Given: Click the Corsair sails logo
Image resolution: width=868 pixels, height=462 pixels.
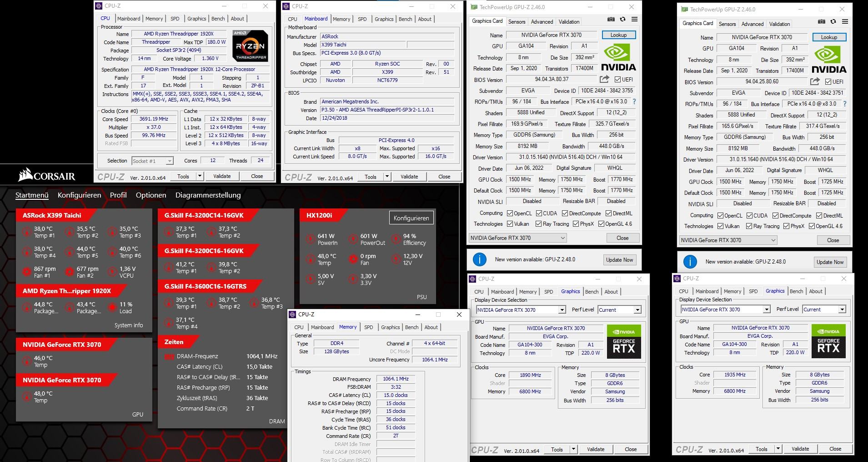Looking at the screenshot, I should pyautogui.click(x=25, y=175).
